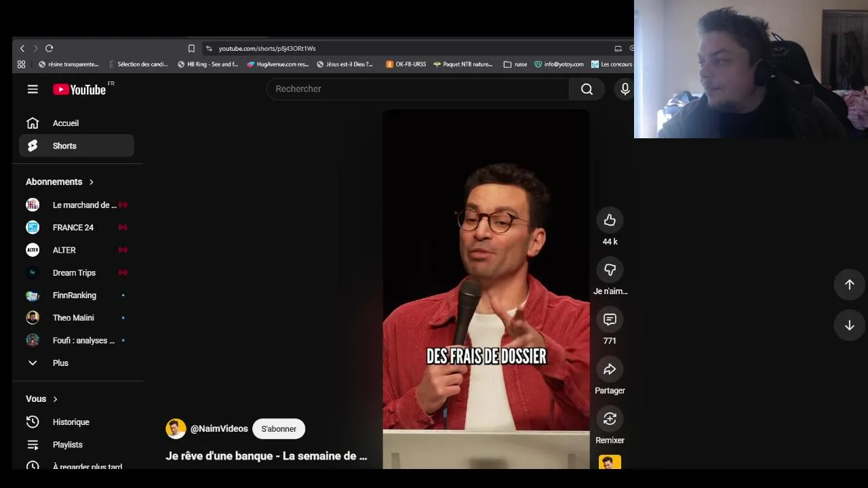Dislike the short with thumbs-down icon
Screen dimensions: 868x488
(610, 270)
